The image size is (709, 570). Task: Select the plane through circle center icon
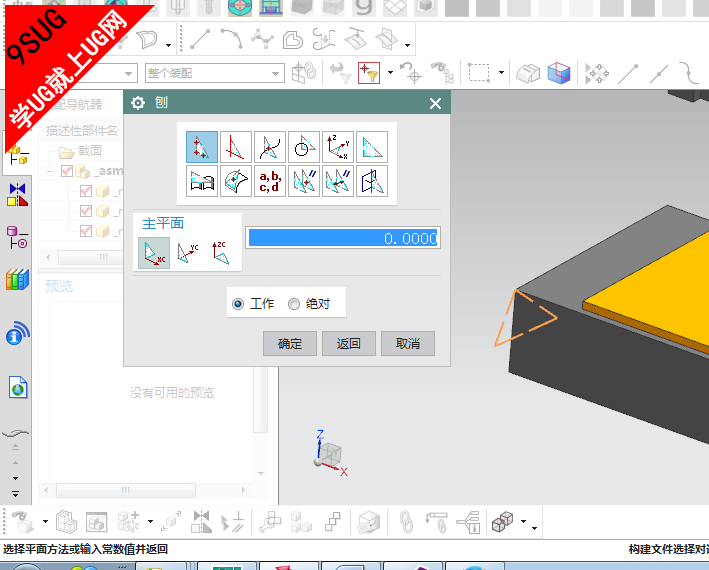(304, 147)
